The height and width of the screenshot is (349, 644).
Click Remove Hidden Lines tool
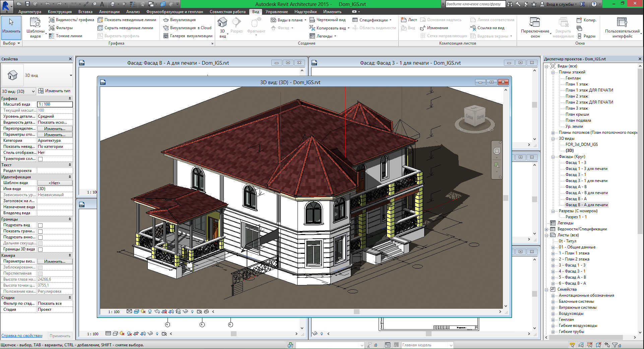pos(125,28)
